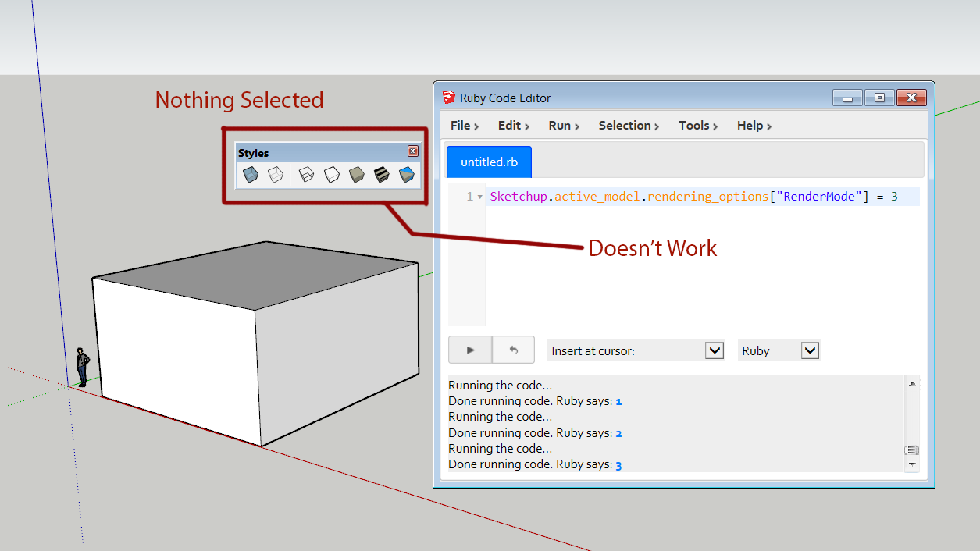Open the Ruby language selector dropdown

[x=810, y=350]
